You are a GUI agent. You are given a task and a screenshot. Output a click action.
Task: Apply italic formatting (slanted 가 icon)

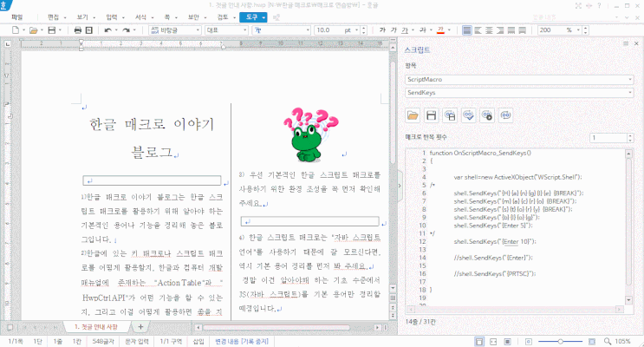tap(394, 30)
